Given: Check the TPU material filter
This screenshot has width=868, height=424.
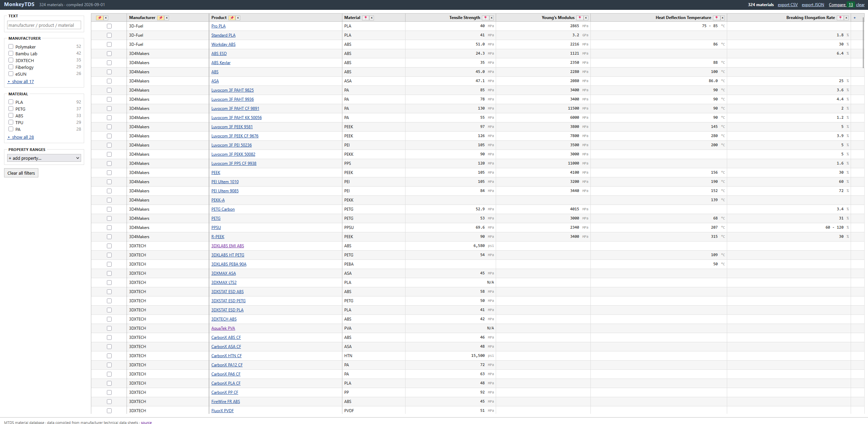Looking at the screenshot, I should pyautogui.click(x=11, y=122).
